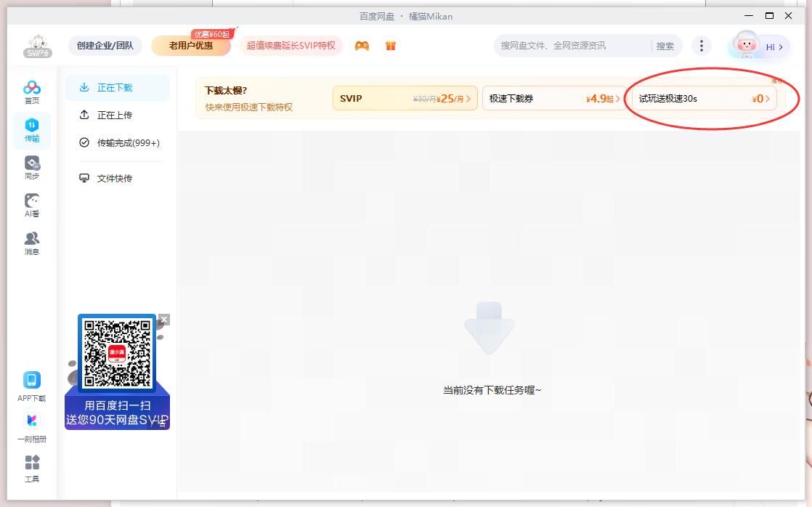Open the 同步 sync icon

click(x=32, y=168)
